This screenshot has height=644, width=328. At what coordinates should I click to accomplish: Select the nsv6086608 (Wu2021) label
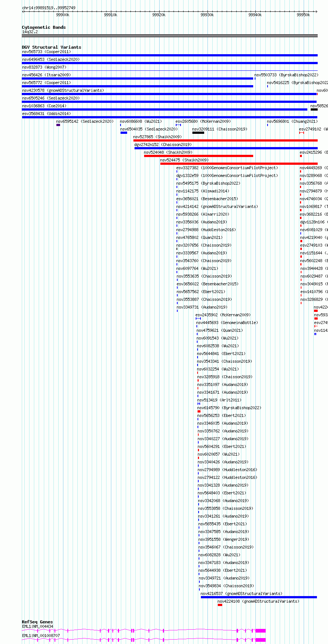coord(141,122)
